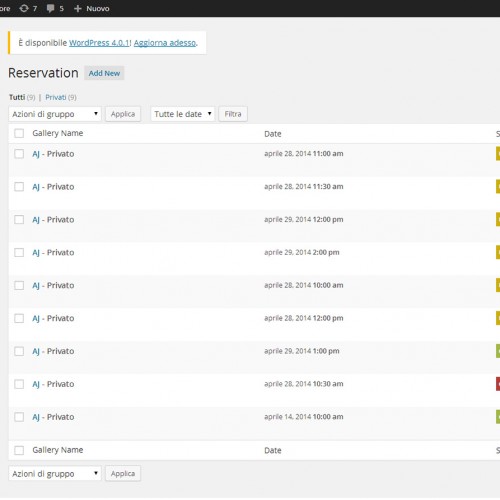This screenshot has width=500, height=500.
Task: Click the Aggiorna adesso link
Action: click(165, 43)
